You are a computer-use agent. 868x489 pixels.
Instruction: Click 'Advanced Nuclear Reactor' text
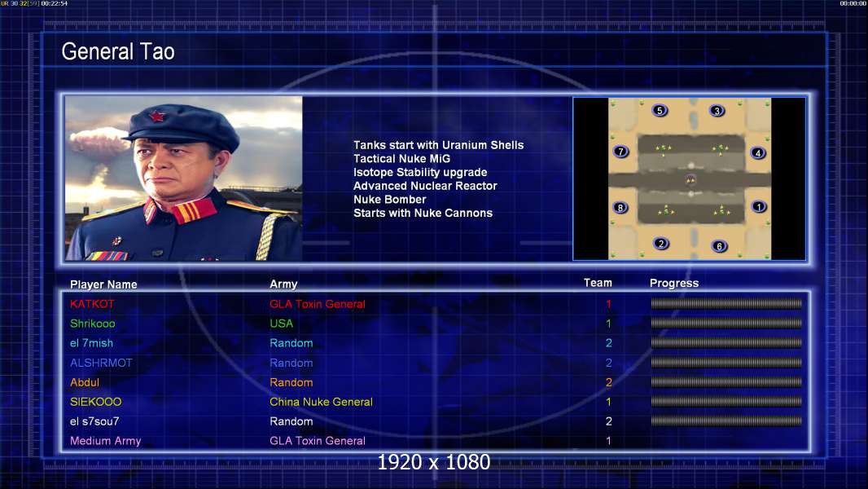point(425,186)
